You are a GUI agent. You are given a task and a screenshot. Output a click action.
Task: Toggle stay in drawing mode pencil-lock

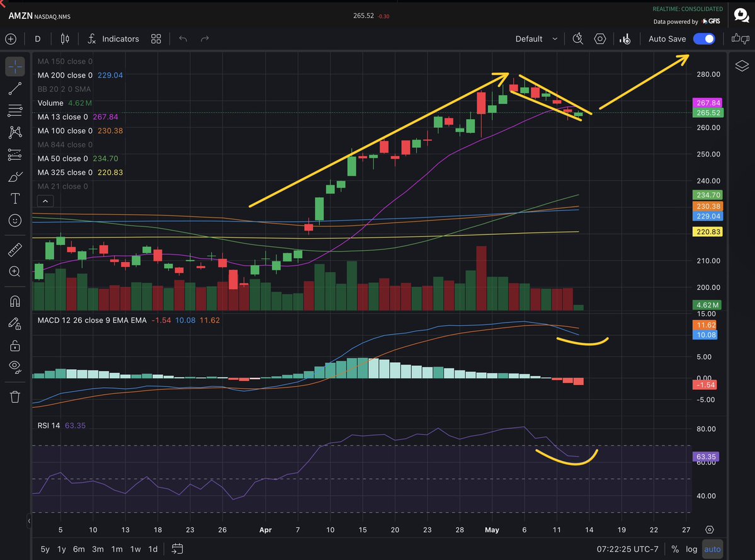click(x=15, y=324)
